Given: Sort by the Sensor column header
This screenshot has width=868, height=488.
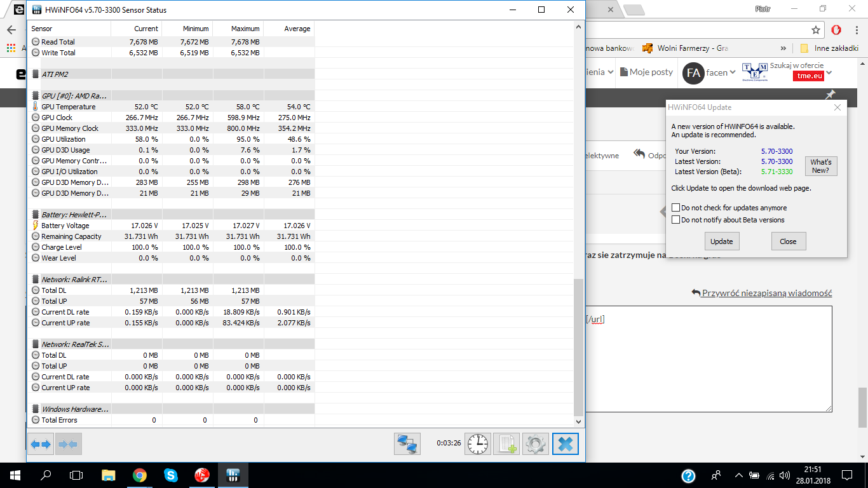Looking at the screenshot, I should (x=69, y=29).
